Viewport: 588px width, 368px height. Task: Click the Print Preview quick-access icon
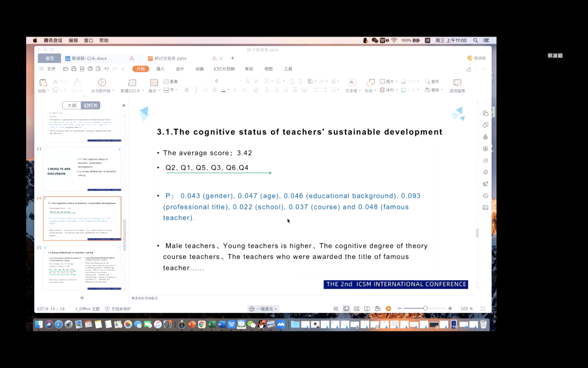pyautogui.click(x=98, y=69)
